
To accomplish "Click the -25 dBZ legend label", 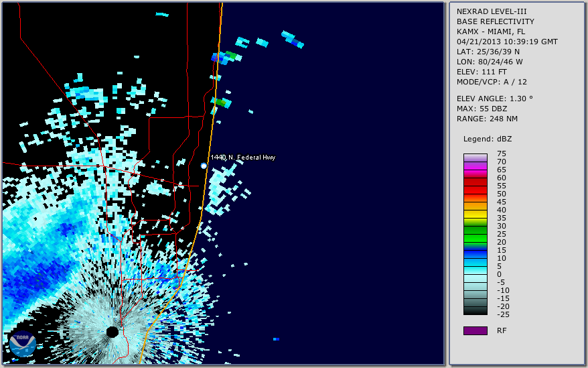I will pyautogui.click(x=503, y=314).
